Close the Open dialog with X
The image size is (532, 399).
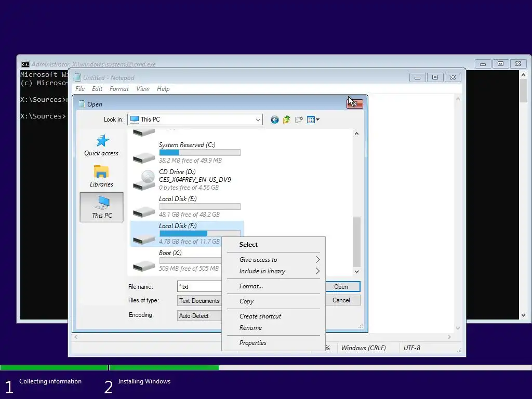click(x=355, y=103)
